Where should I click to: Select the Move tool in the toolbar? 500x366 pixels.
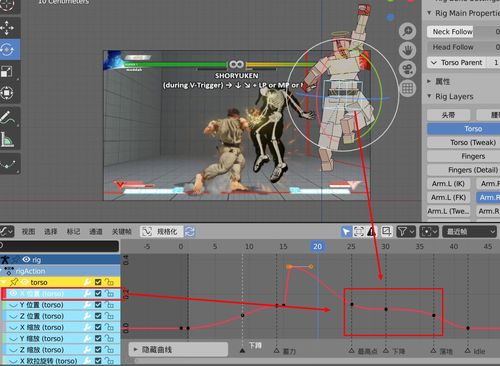[x=7, y=28]
